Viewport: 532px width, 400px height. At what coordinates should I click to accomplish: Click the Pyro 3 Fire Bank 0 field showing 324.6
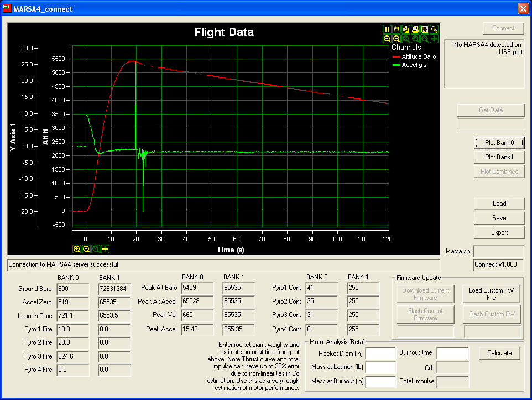(72, 356)
